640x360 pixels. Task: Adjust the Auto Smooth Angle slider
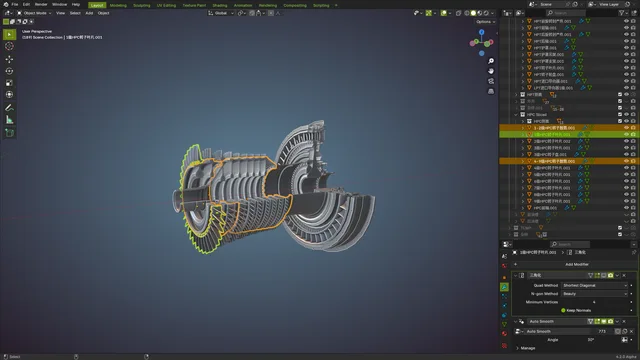click(591, 340)
